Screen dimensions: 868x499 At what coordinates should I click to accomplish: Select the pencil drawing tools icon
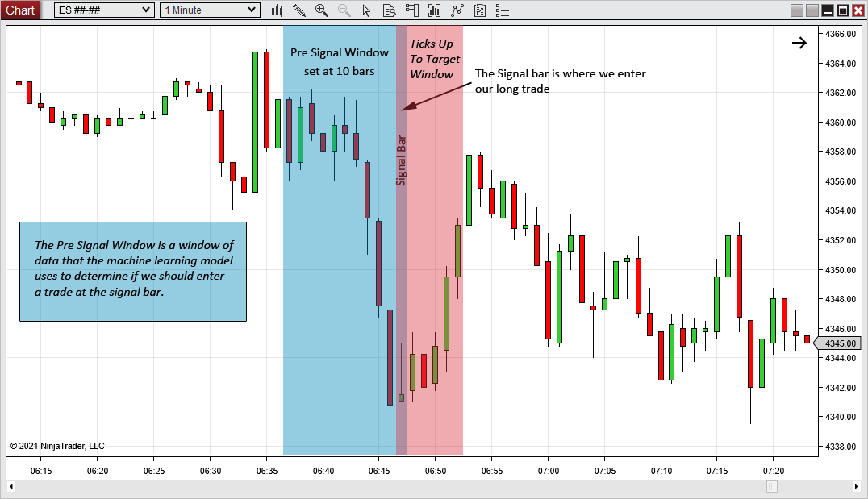click(x=299, y=10)
